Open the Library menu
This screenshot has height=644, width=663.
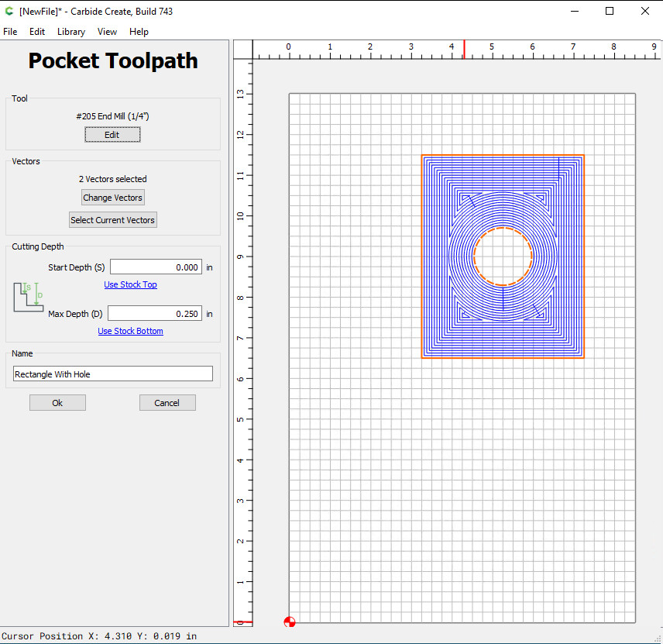[x=71, y=32]
